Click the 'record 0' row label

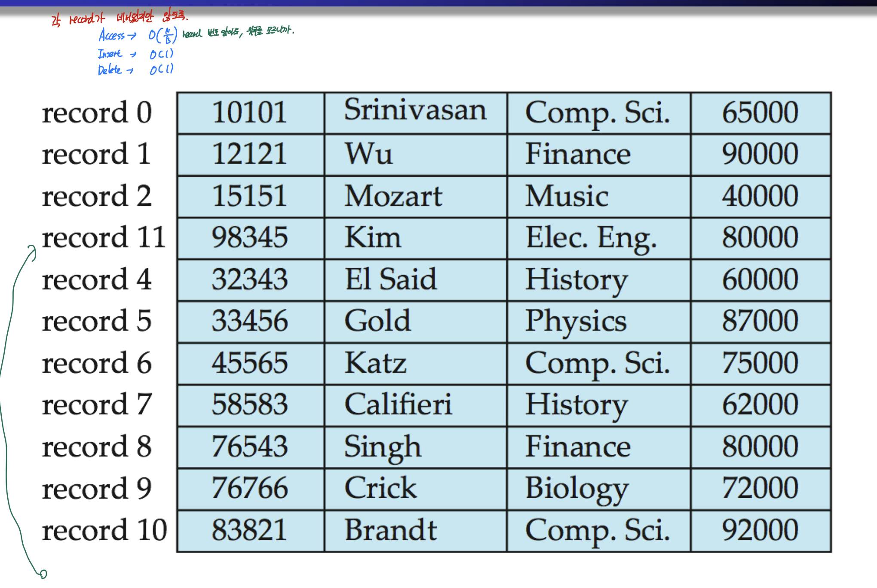point(97,113)
